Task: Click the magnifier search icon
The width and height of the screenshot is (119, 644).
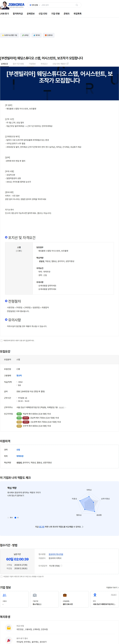Action: point(77,5)
